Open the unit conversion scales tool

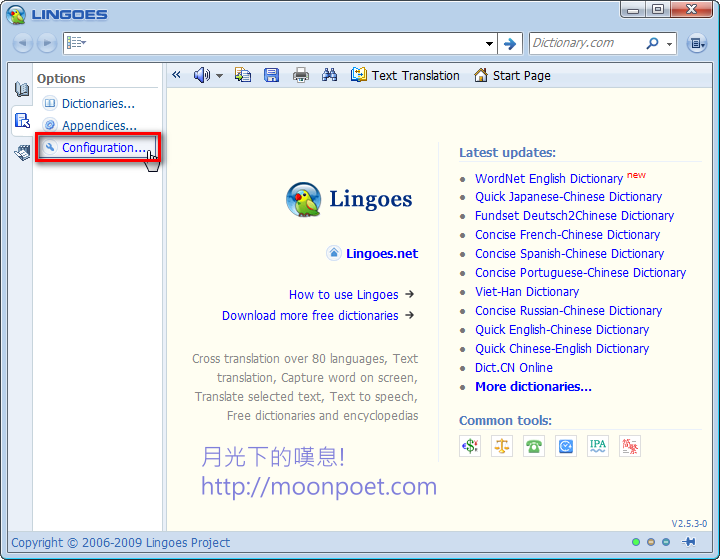502,446
